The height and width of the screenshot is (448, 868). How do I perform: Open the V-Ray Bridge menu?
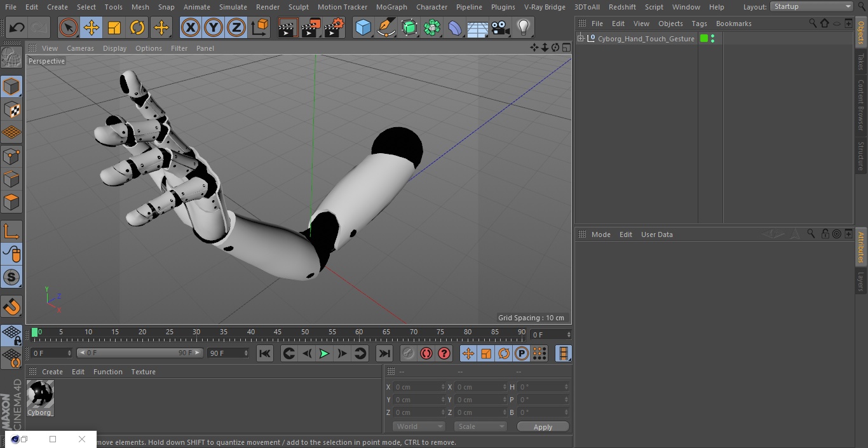click(x=545, y=7)
